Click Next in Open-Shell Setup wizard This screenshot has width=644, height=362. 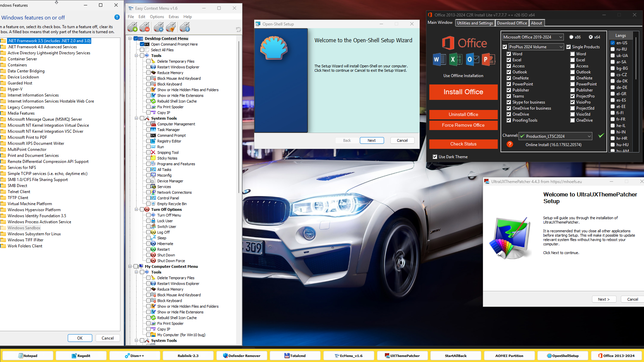click(372, 140)
